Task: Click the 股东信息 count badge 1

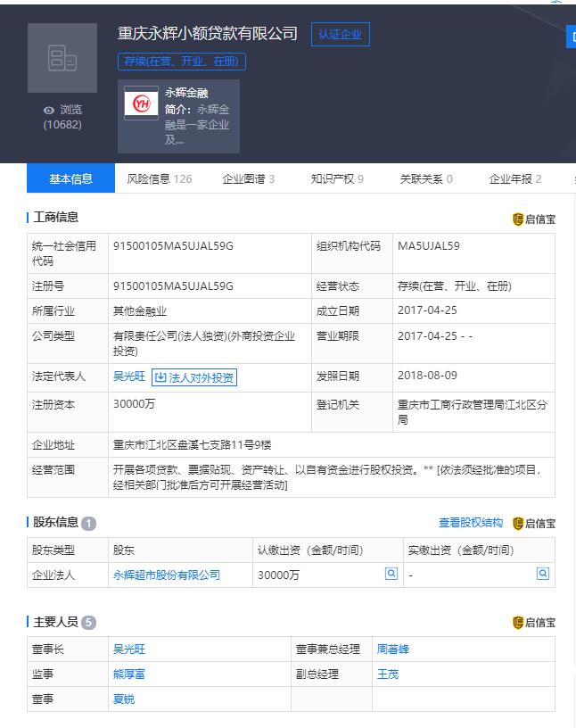Action: tap(88, 524)
